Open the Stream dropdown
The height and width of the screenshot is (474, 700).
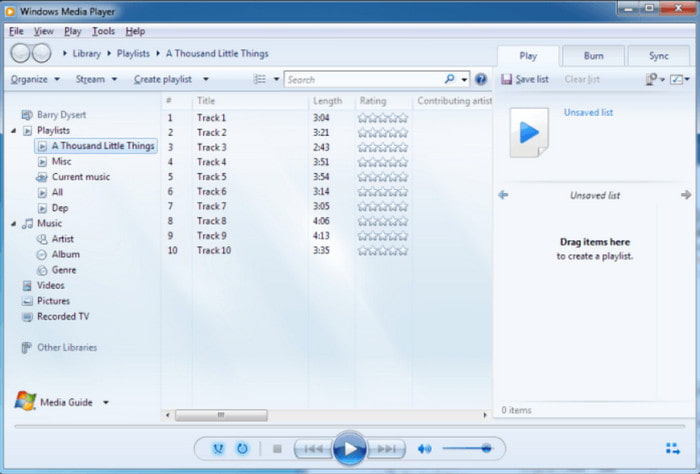96,79
